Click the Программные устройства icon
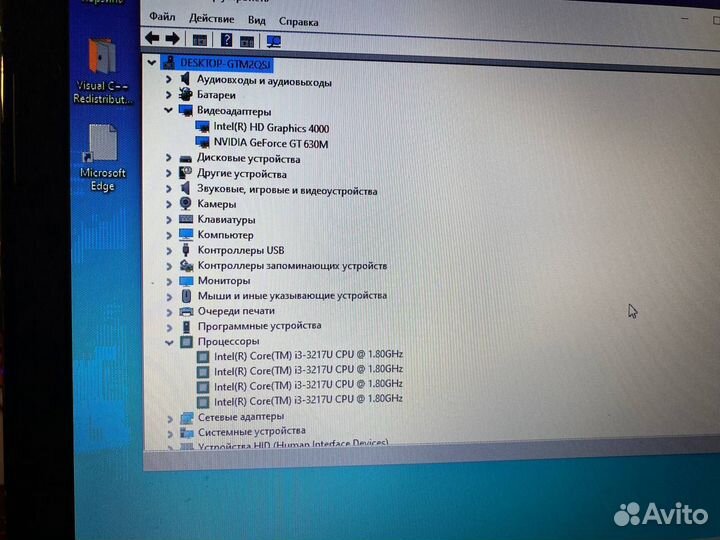Viewport: 720px width, 540px height. click(x=186, y=326)
